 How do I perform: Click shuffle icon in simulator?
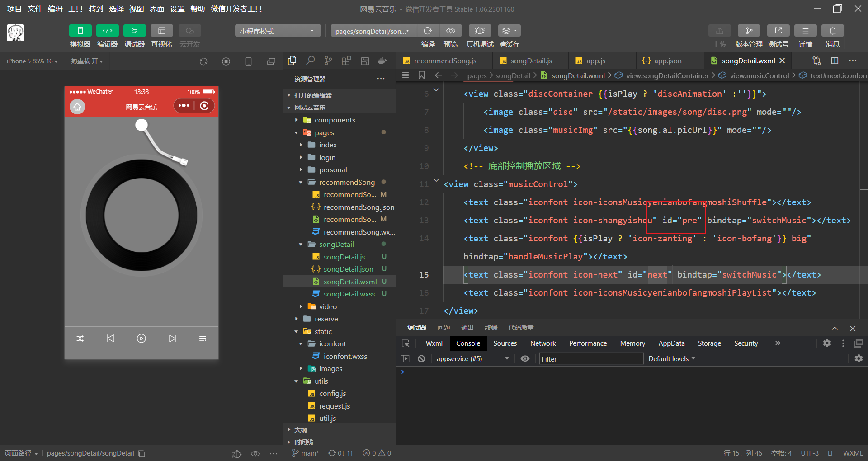80,339
